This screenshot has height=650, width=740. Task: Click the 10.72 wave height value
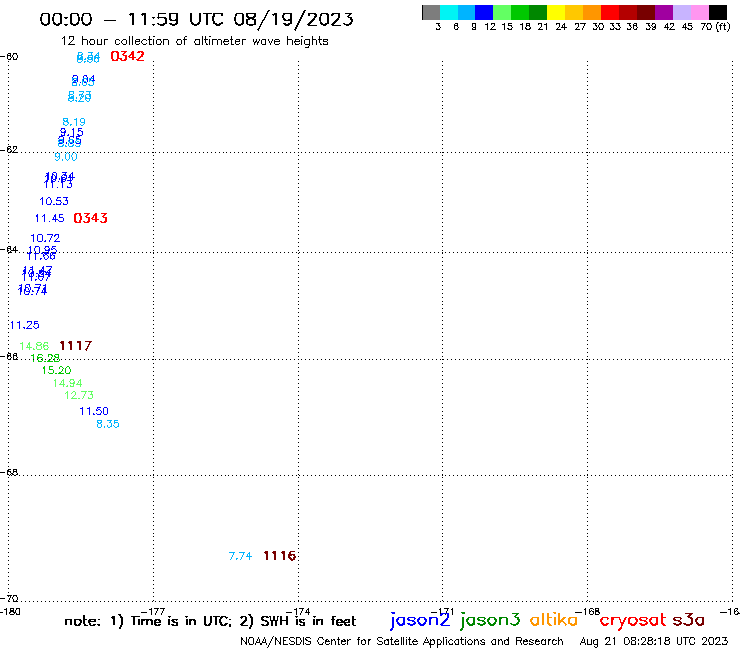tap(45, 238)
